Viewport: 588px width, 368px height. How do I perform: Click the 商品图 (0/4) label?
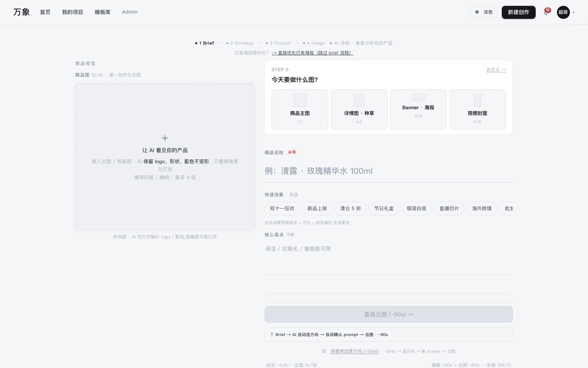[x=89, y=75]
